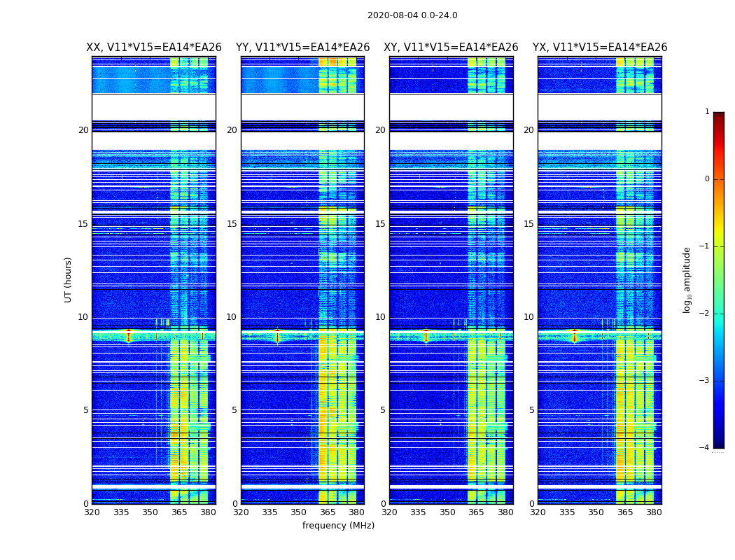Click the 20 tick label of the XX panel
The width and height of the screenshot is (735, 560).
[83, 129]
